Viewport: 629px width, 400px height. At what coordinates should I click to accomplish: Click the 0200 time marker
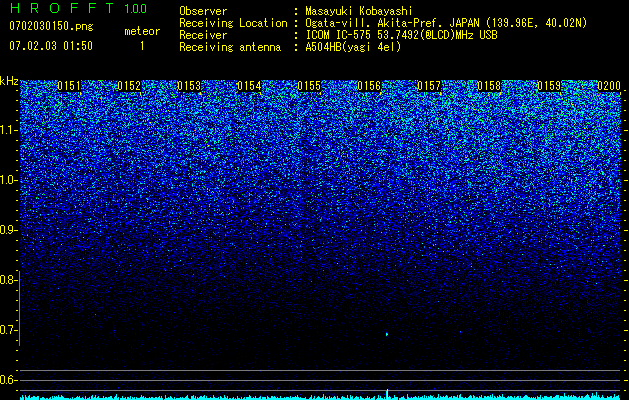click(x=609, y=86)
